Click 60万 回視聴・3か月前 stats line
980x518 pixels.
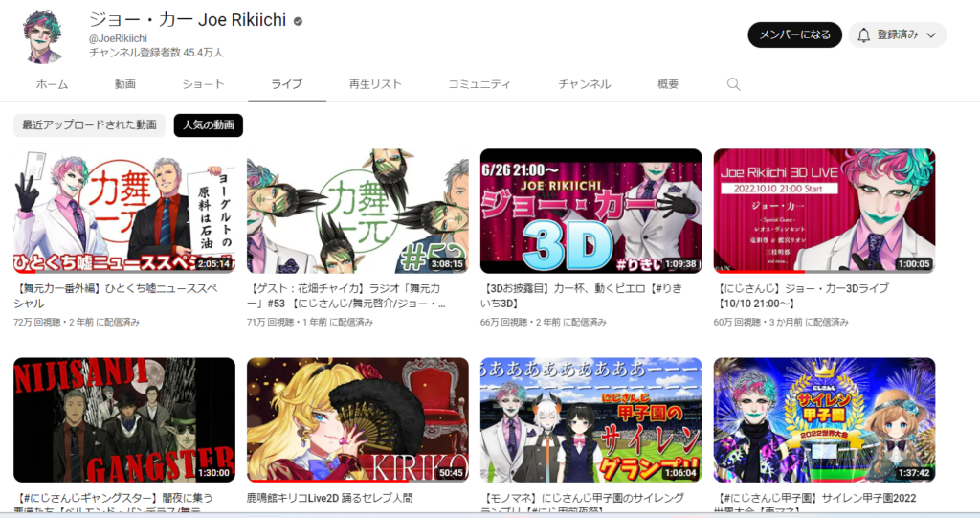781,322
